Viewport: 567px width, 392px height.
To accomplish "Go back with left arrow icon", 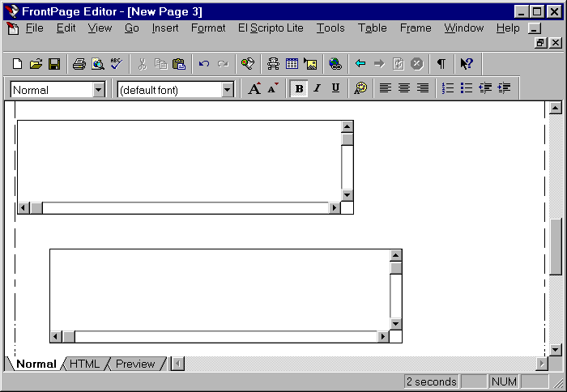I will 360,64.
